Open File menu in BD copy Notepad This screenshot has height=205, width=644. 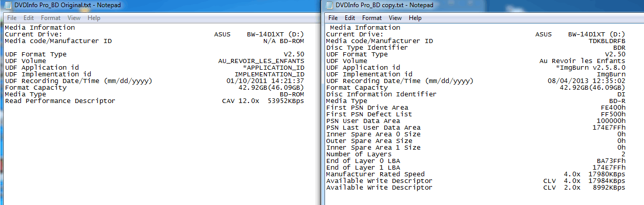[333, 17]
